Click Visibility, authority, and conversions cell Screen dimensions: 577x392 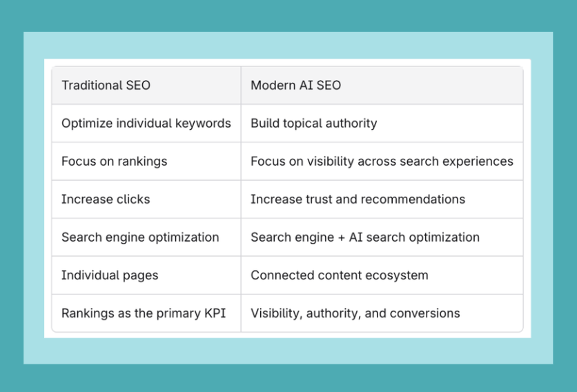(382, 313)
